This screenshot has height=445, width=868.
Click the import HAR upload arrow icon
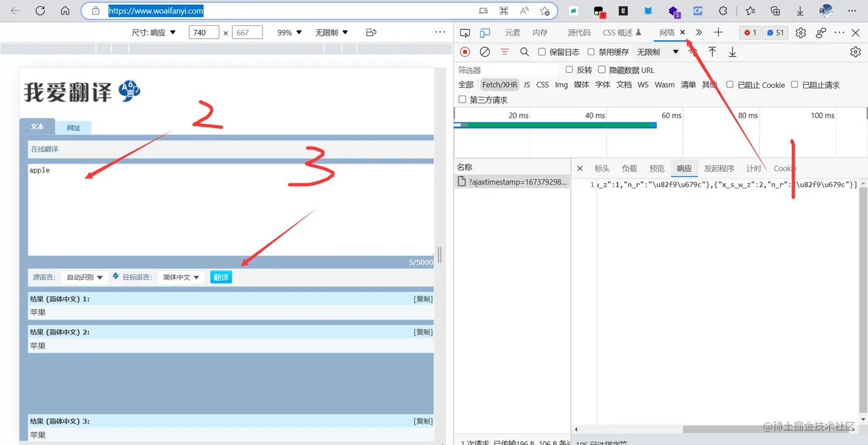pyautogui.click(x=712, y=52)
